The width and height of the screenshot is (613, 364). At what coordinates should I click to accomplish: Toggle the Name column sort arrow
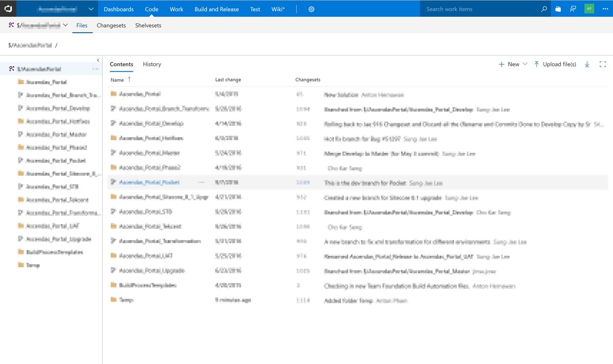pyautogui.click(x=129, y=80)
